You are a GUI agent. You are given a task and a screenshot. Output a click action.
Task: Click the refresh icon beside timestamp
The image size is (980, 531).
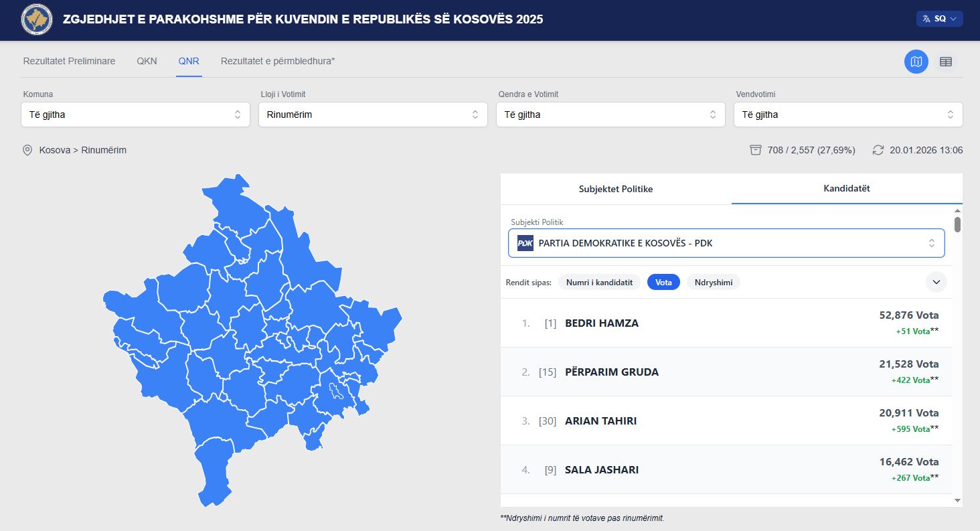878,150
